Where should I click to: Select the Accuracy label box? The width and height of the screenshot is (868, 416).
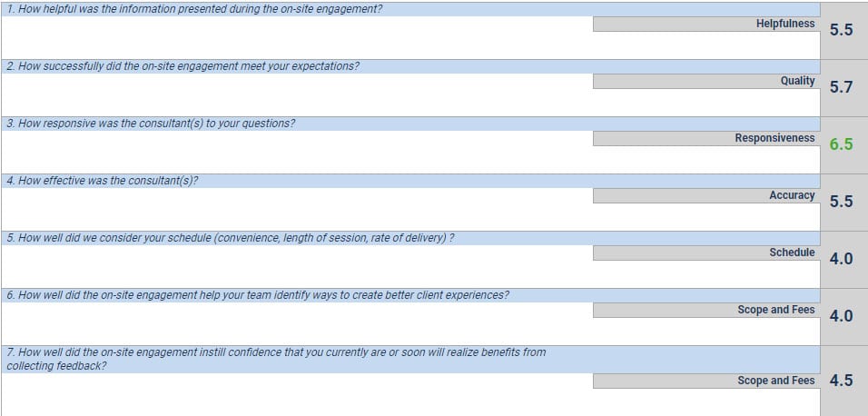tap(706, 195)
